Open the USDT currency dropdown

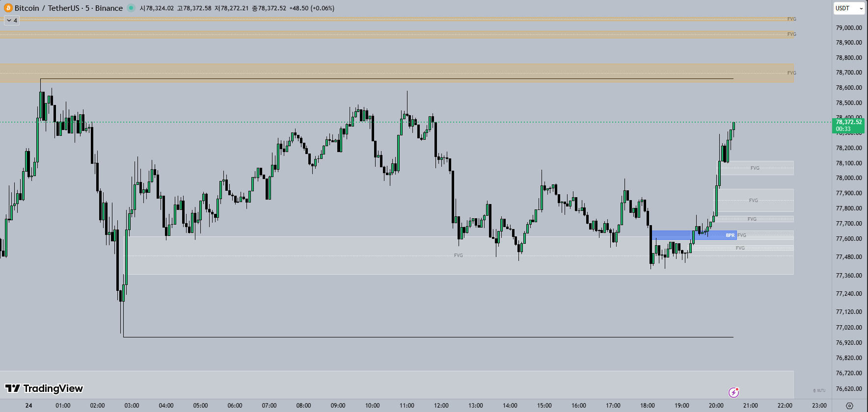click(849, 8)
